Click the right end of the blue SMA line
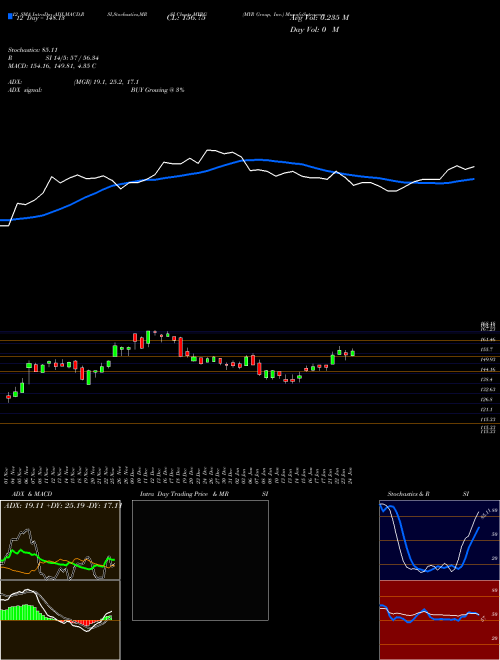Screen dimensions: 500x660 474,179
